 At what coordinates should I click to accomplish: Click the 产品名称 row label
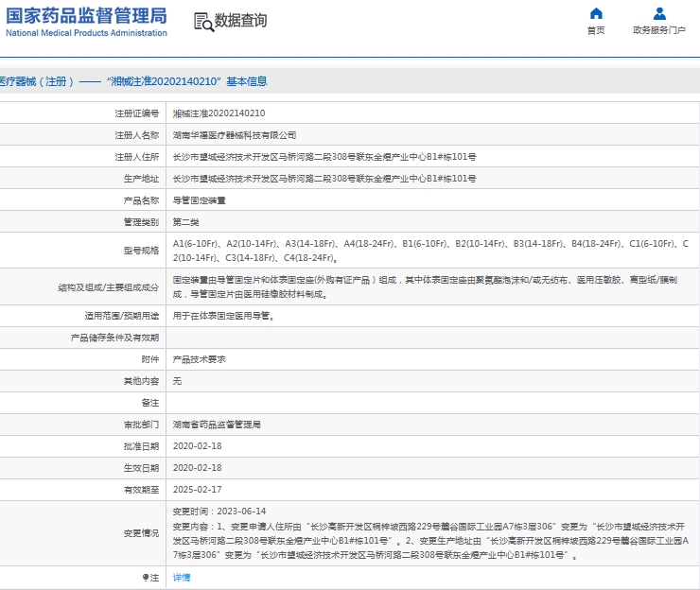coord(141,200)
